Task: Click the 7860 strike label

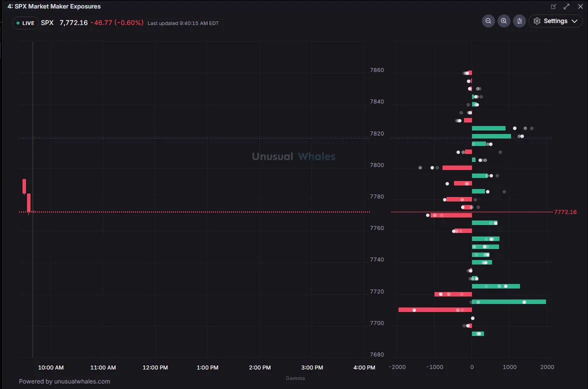Action: (x=377, y=70)
